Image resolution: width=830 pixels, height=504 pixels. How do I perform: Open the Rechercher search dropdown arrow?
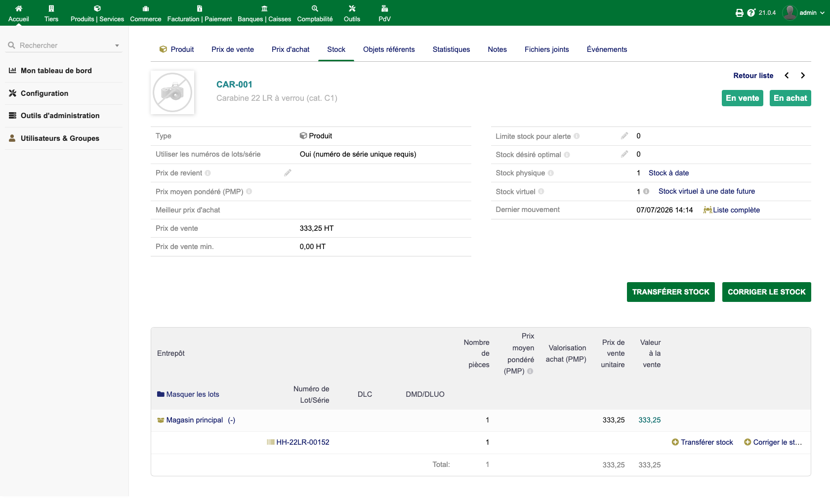point(117,45)
